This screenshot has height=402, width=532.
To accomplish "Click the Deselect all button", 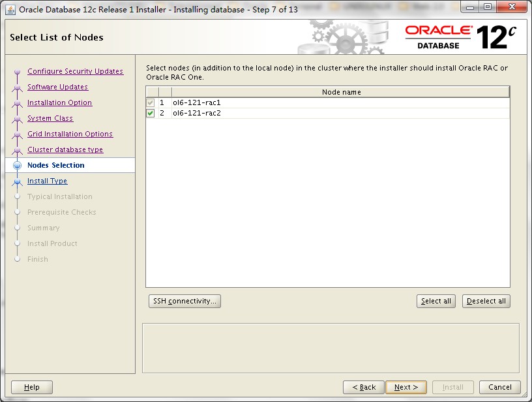I will click(x=486, y=301).
